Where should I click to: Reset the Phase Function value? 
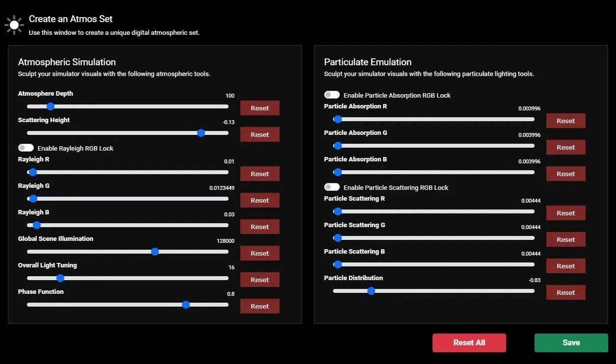[259, 306]
